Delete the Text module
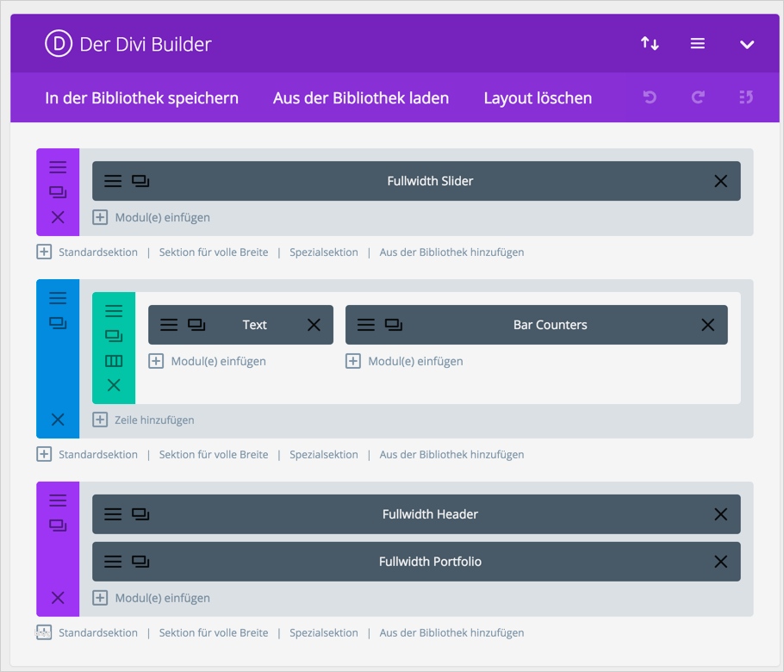 (314, 325)
